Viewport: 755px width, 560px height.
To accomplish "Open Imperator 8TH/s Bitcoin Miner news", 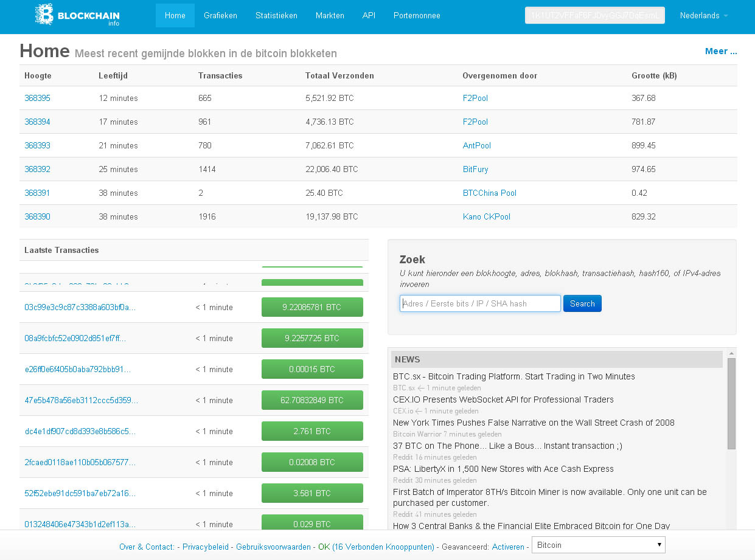I will click(550, 497).
